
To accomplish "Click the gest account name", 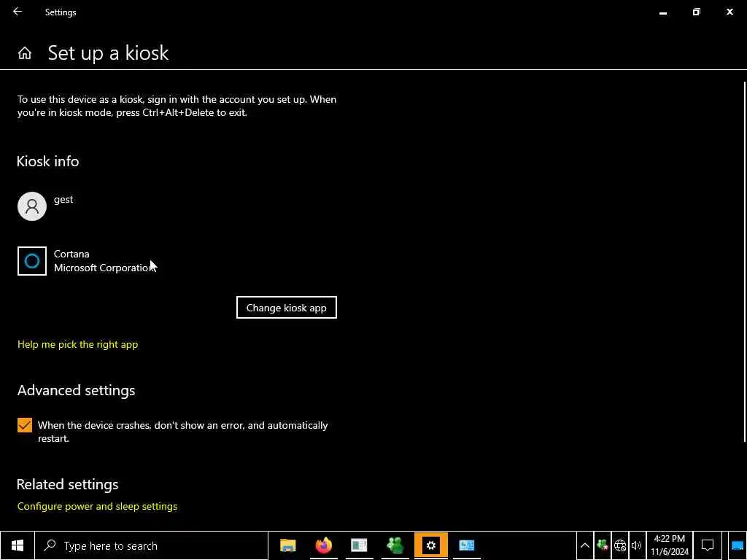I will (x=63, y=200).
